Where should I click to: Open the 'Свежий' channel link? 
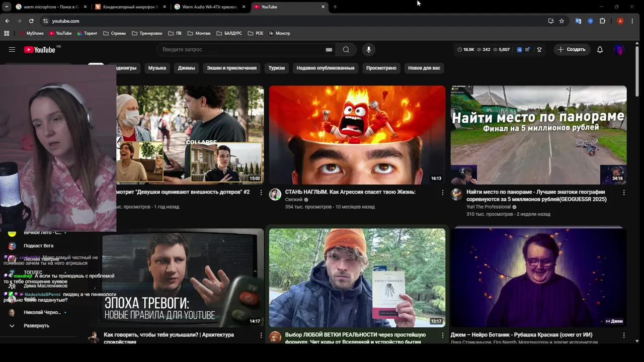pyautogui.click(x=293, y=200)
